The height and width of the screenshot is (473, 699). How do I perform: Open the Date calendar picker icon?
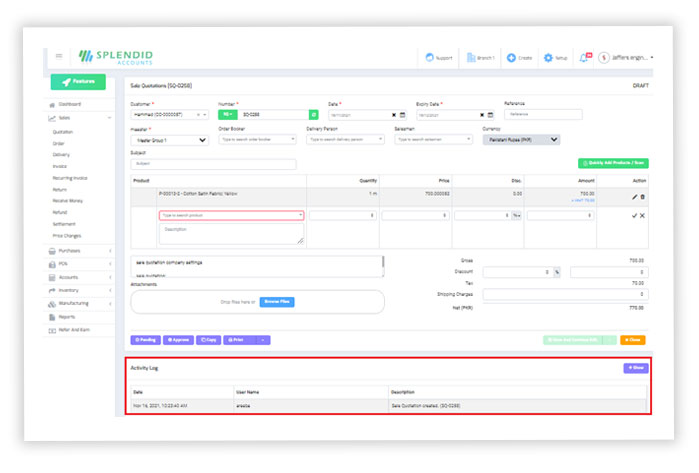403,115
